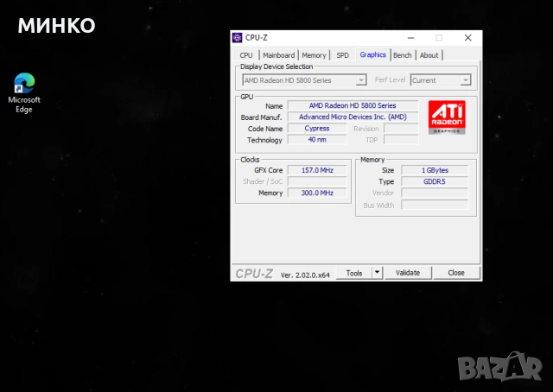Open the Microsoft Edge desktop shortcut
The image size is (553, 392).
[x=24, y=92]
